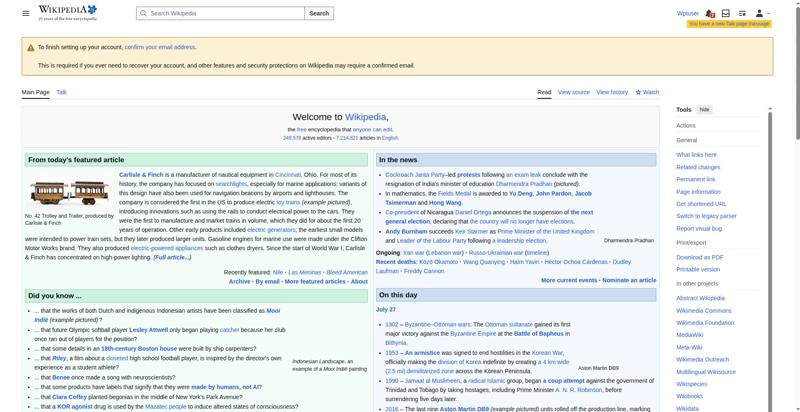Click Permanent link in Tools

coord(695,179)
